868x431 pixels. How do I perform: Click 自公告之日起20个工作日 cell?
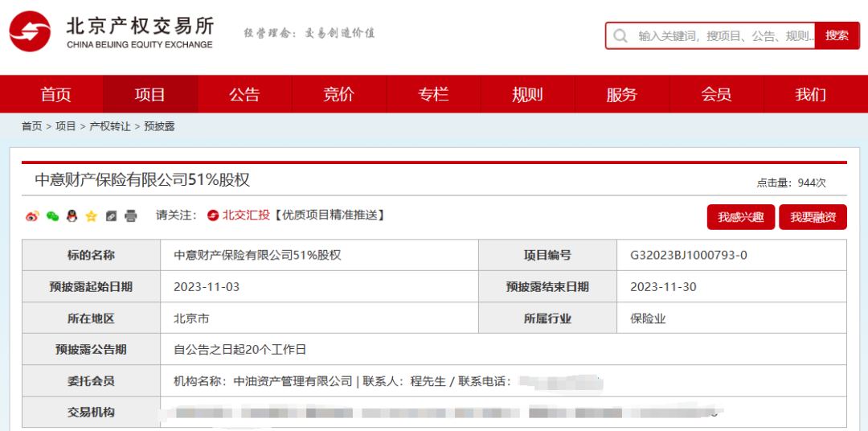(503, 350)
